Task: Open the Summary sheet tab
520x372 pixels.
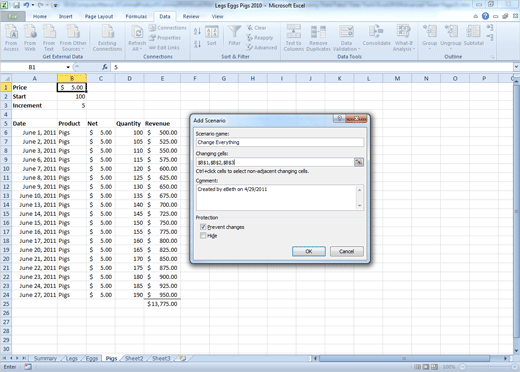Action: tap(45, 358)
